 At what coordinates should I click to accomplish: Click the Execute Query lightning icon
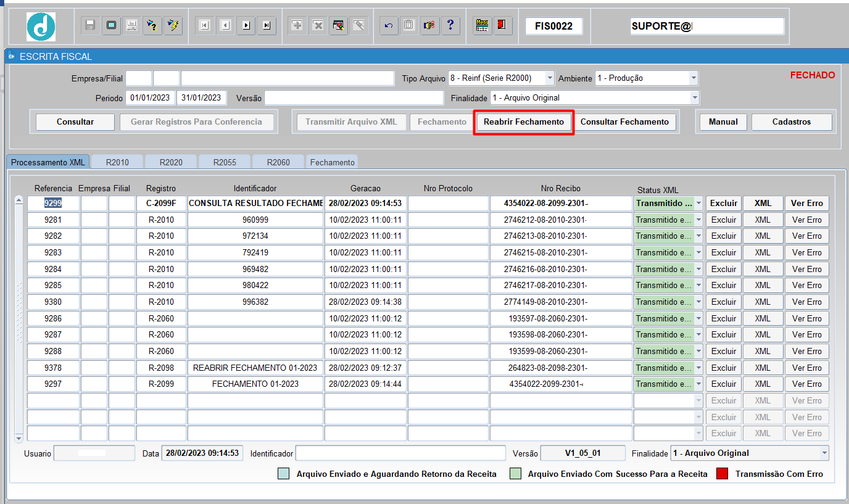173,26
